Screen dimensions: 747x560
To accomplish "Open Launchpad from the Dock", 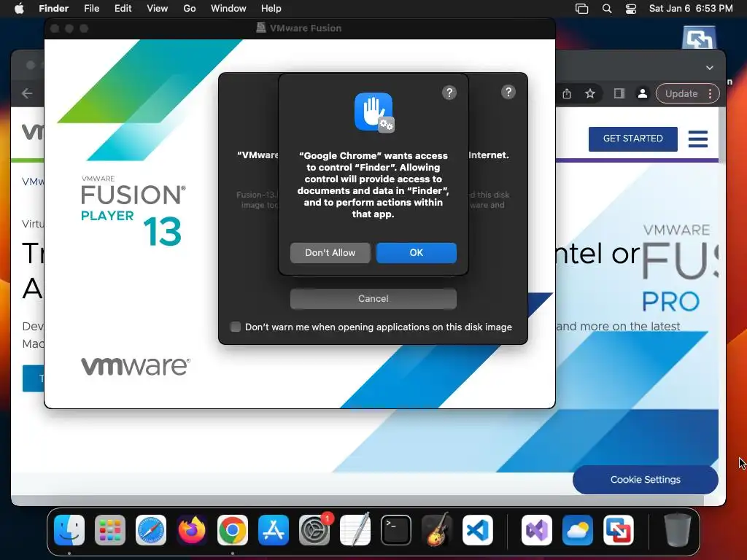I will [110, 530].
